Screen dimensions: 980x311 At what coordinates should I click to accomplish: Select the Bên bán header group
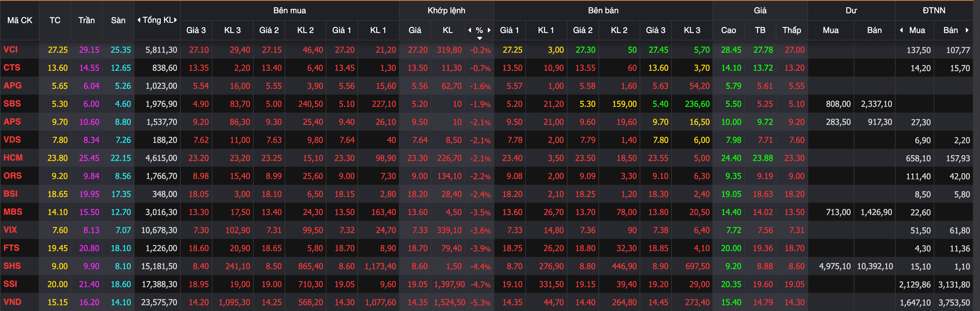[604, 11]
